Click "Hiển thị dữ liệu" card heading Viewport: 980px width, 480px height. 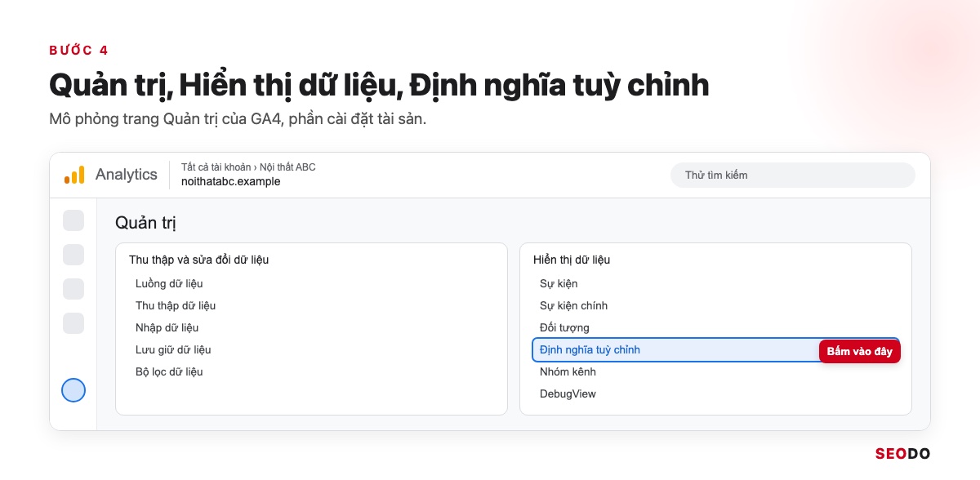pos(572,260)
